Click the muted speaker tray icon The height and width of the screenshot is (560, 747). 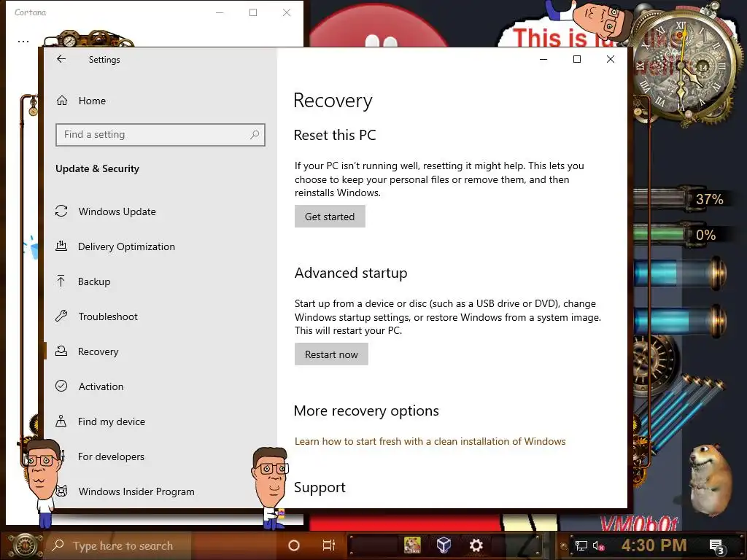click(598, 546)
